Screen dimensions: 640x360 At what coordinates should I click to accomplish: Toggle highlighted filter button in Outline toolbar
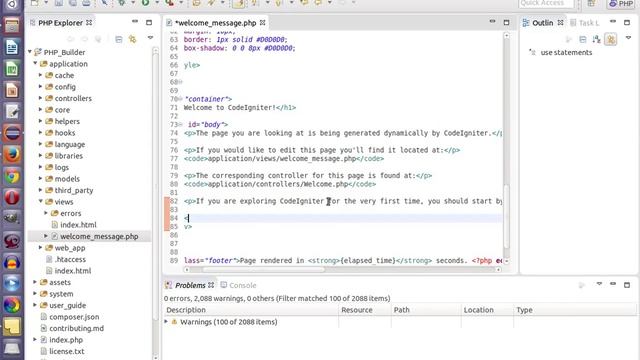coord(611,40)
